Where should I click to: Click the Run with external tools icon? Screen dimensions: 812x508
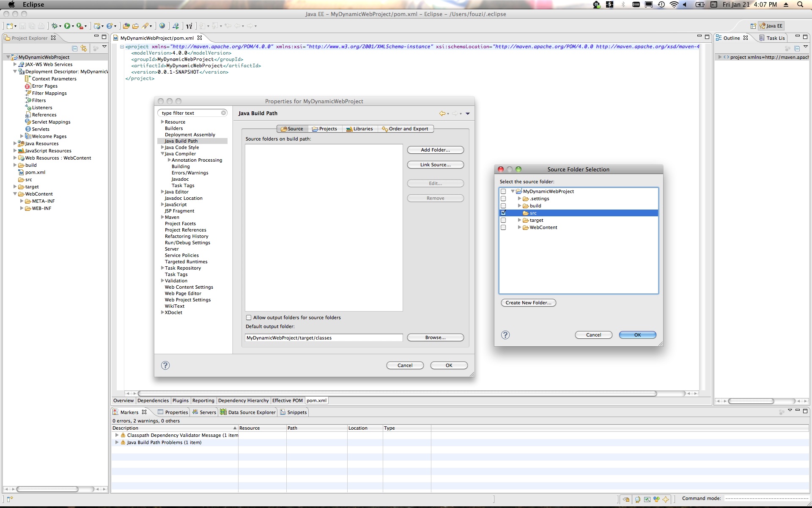[x=80, y=26]
